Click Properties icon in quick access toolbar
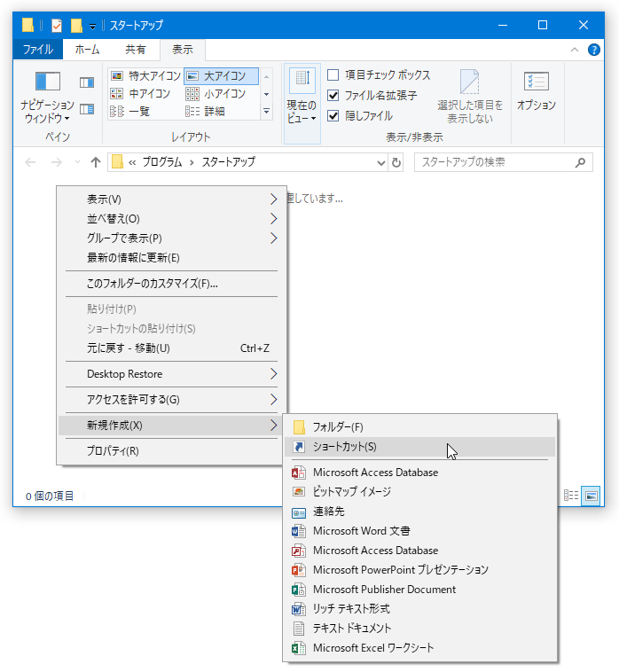Screen dimensions: 619x672 click(x=57, y=26)
